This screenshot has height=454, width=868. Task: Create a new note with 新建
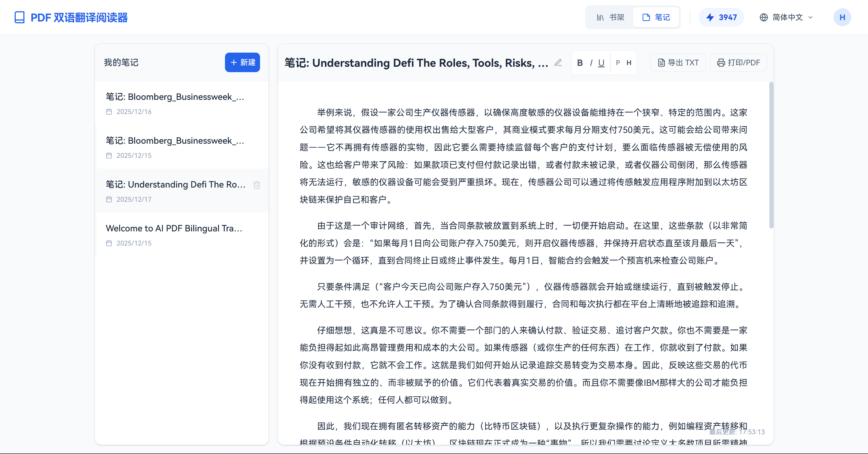(242, 63)
